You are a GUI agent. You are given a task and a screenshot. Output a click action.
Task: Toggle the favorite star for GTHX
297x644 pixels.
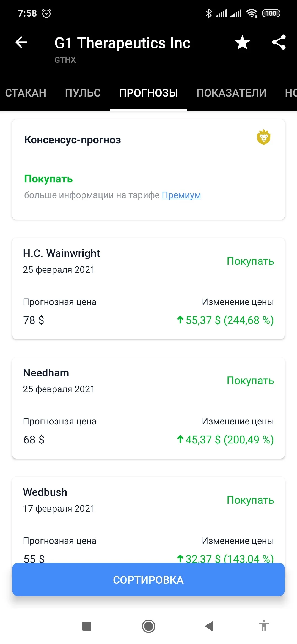click(242, 43)
